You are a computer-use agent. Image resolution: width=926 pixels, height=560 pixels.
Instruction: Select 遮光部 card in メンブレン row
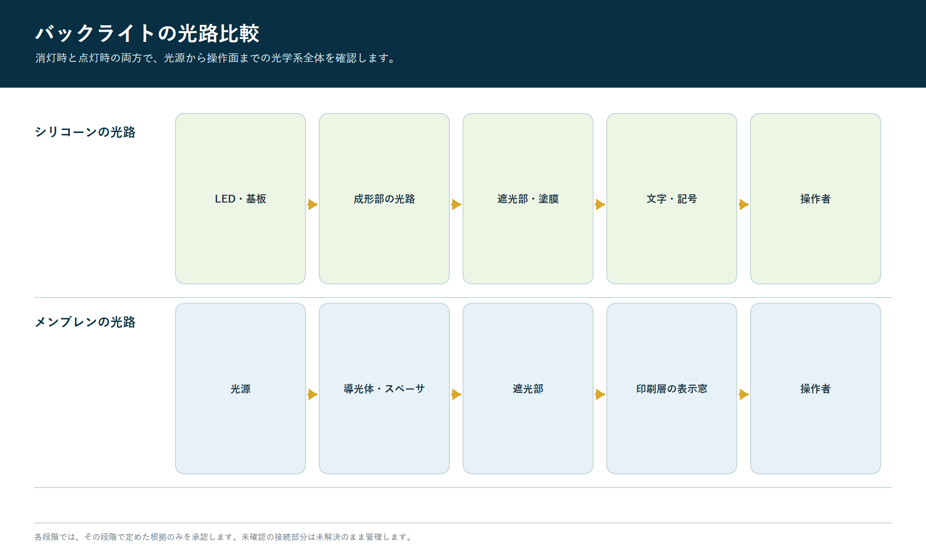[528, 389]
